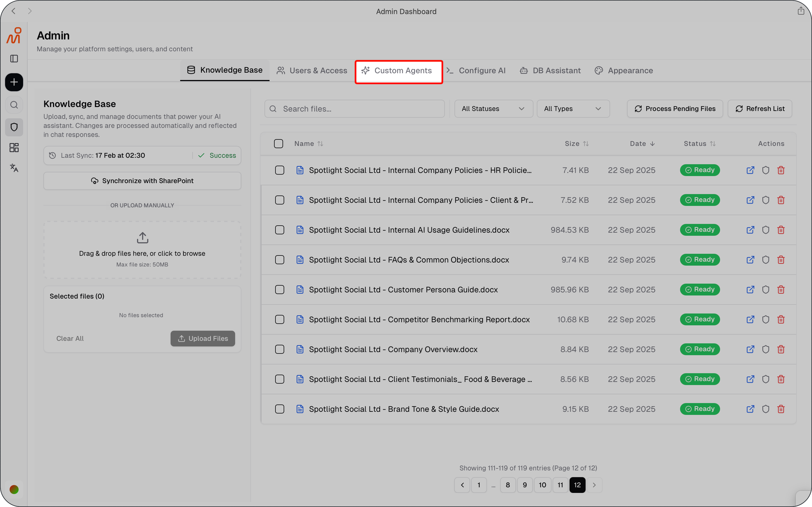This screenshot has height=507, width=812.
Task: Click the dashboard grid icon in sidebar
Action: click(14, 148)
